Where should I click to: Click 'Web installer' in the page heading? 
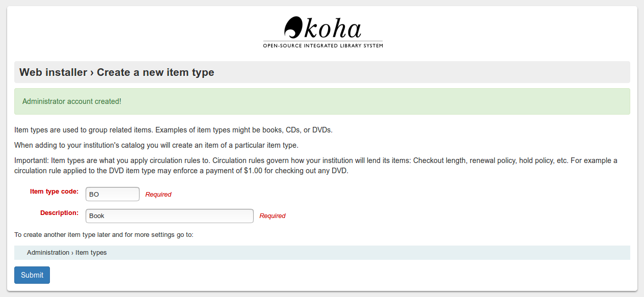click(x=53, y=72)
